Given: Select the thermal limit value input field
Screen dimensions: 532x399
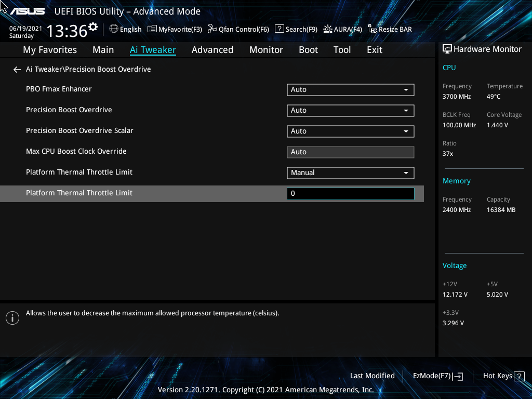Looking at the screenshot, I should point(350,193).
